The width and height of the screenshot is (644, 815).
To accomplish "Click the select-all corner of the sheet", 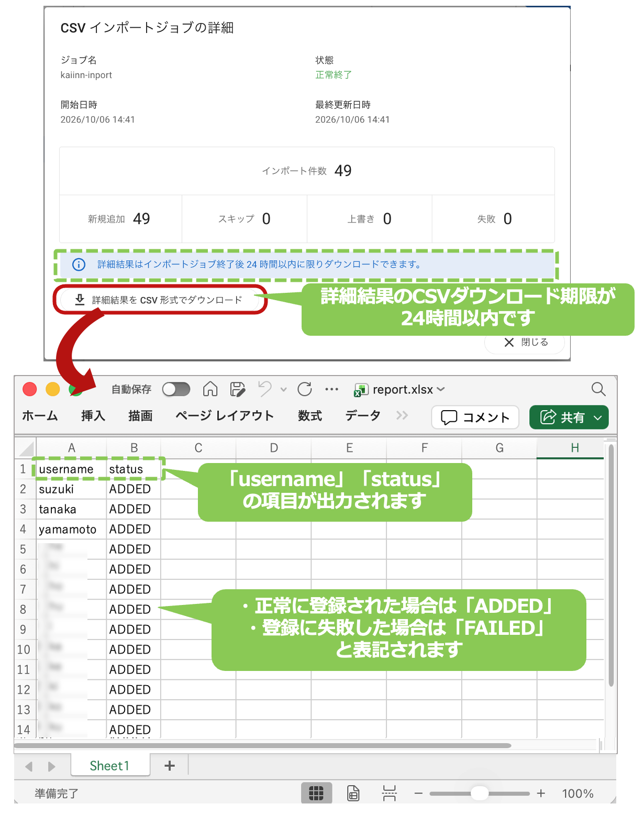I will click(x=25, y=448).
